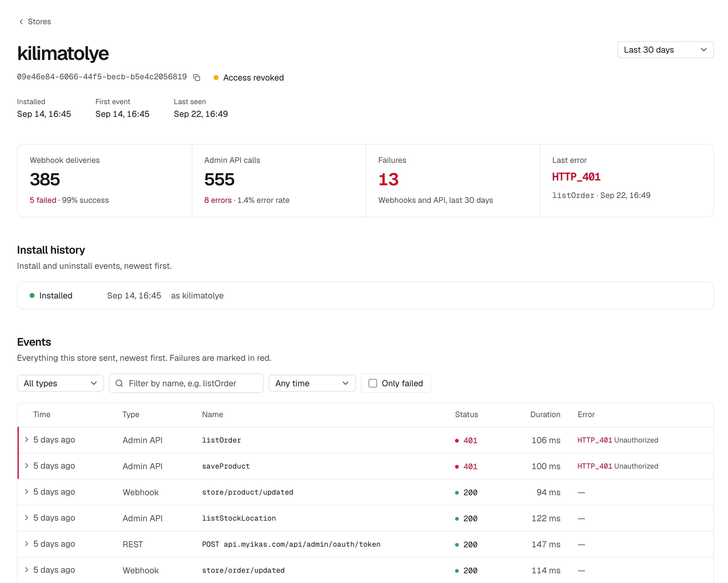Click the Type column header
728x583 pixels.
pos(131,414)
